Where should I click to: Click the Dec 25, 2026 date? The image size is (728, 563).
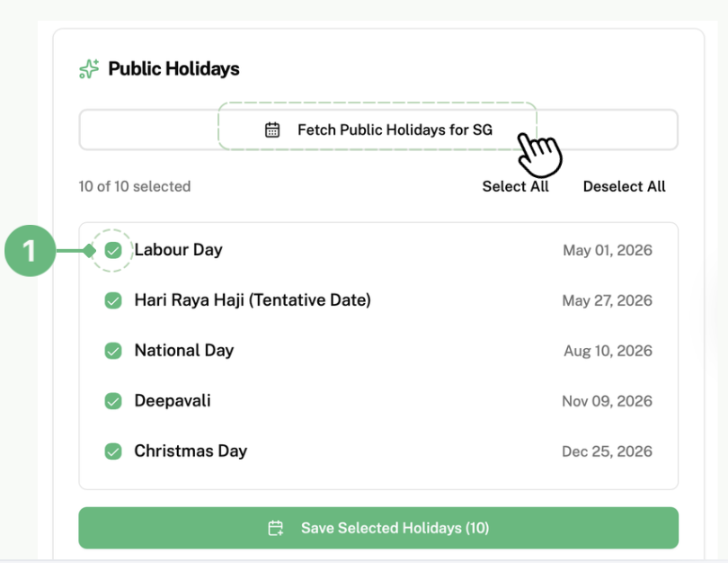[x=607, y=451]
